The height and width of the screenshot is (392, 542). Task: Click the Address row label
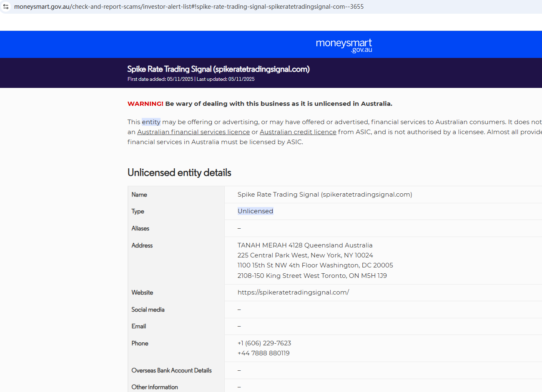pyautogui.click(x=142, y=245)
